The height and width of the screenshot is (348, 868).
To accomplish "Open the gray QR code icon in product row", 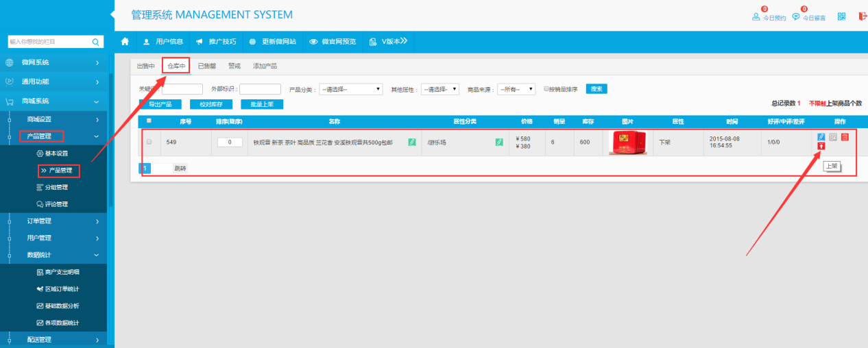I will tap(833, 137).
